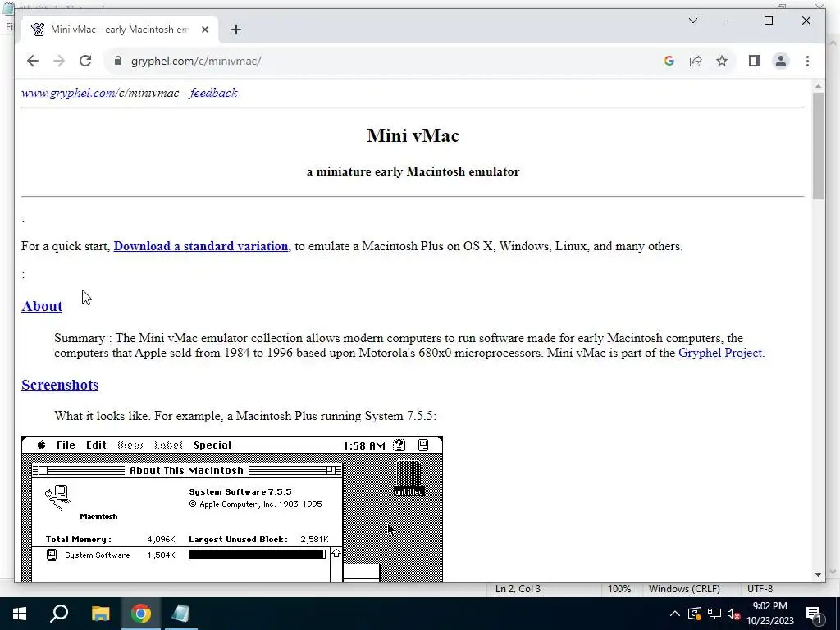Open a new tab with plus button
Viewport: 840px width, 630px height.
pos(236,30)
